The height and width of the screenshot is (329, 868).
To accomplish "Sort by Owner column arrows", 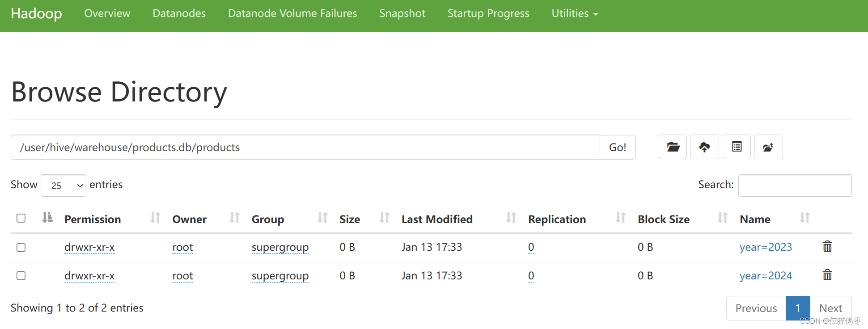I will [234, 218].
